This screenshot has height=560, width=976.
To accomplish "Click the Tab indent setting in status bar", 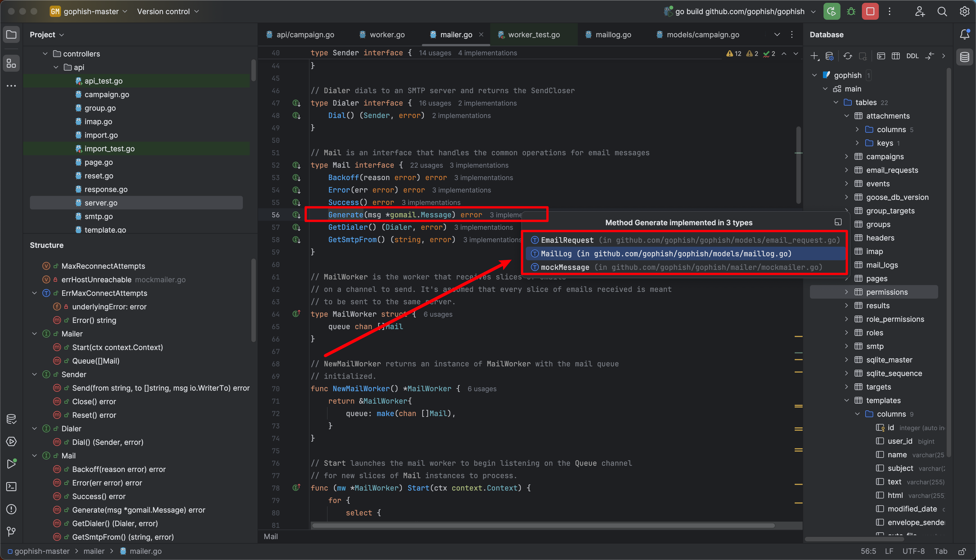I will 941,551.
